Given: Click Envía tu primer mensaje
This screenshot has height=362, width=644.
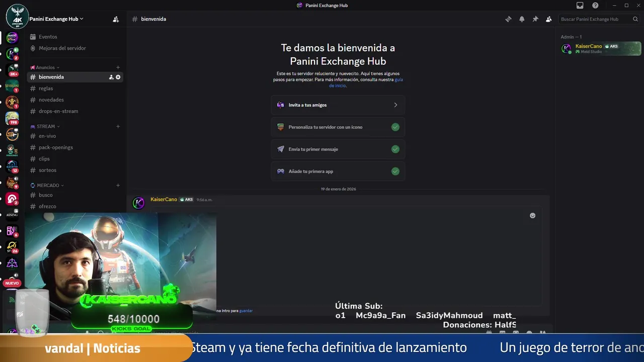Looking at the screenshot, I should (x=338, y=149).
